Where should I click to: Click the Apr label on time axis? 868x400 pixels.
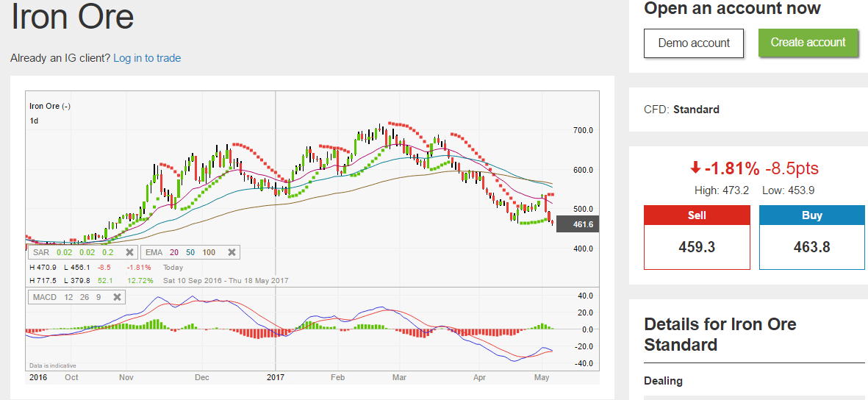coord(479,378)
